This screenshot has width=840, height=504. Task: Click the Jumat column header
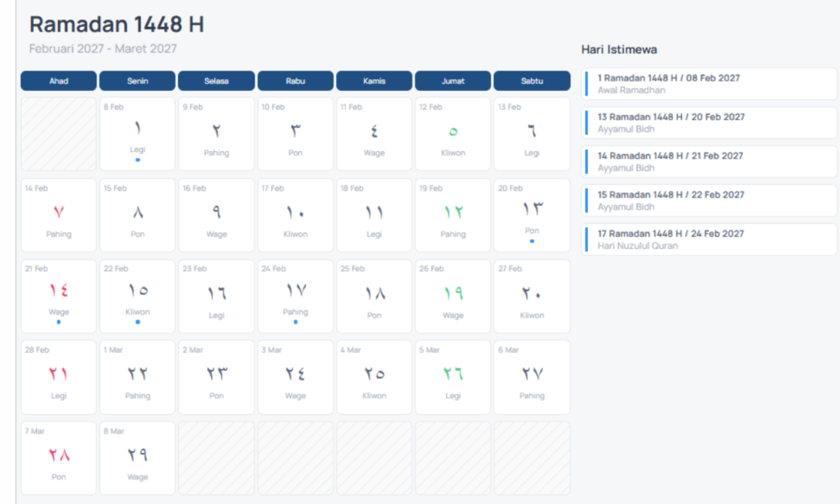coord(453,81)
